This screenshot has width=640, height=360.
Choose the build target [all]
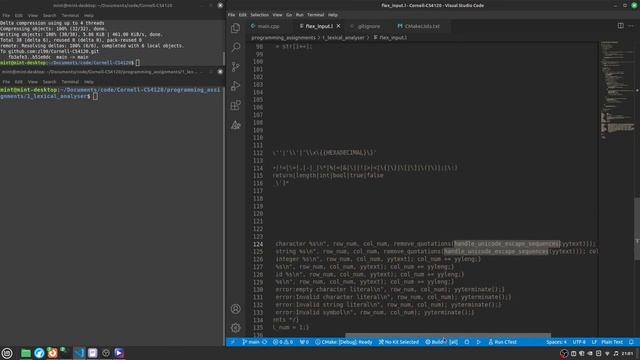pos(453,342)
